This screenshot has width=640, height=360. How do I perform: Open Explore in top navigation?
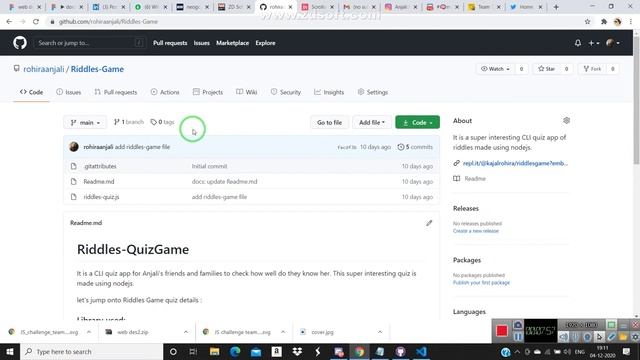265,43
